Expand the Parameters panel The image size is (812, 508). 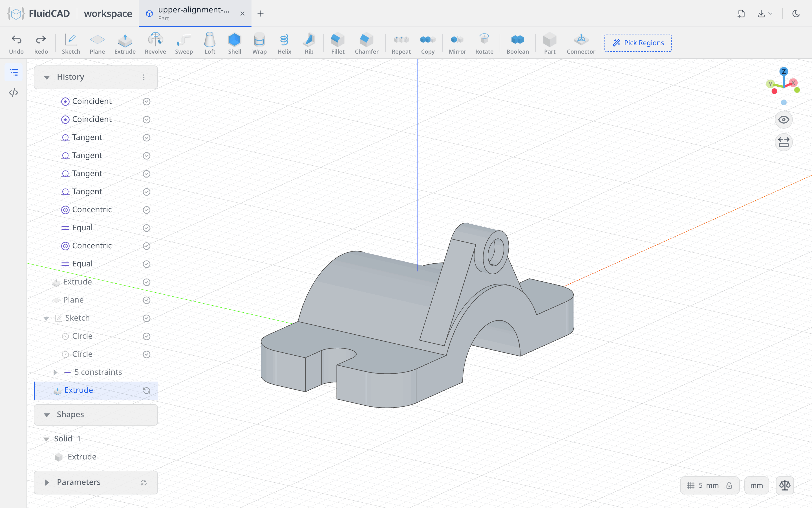point(47,483)
